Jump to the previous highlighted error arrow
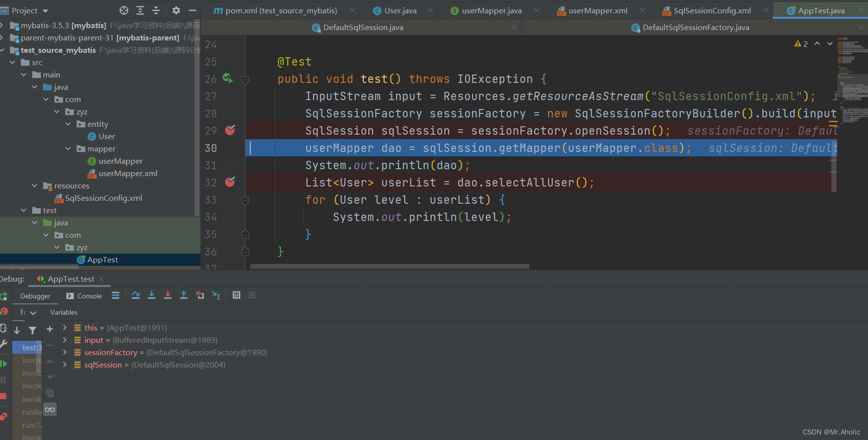Viewport: 868px width, 440px height. click(x=817, y=44)
